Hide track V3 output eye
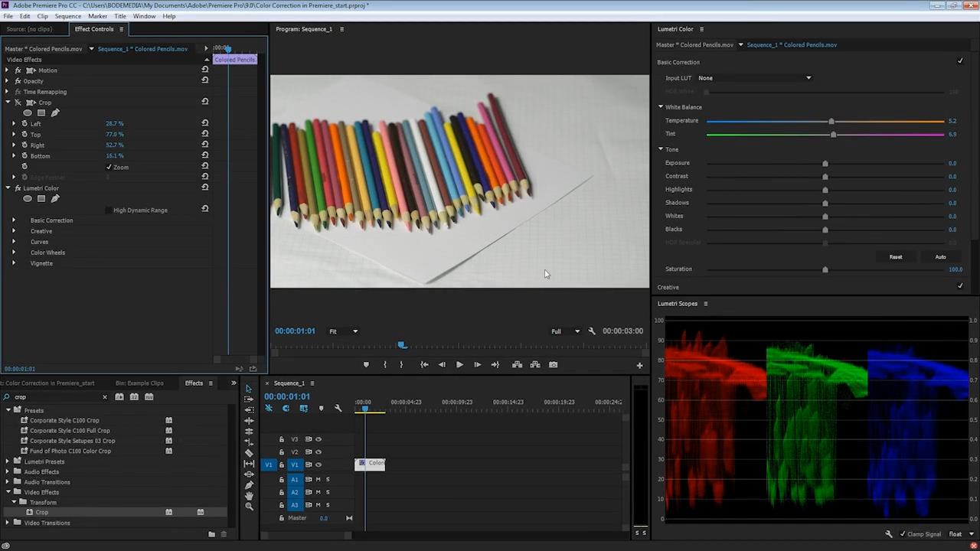Screen dimensions: 980x551 pos(318,439)
